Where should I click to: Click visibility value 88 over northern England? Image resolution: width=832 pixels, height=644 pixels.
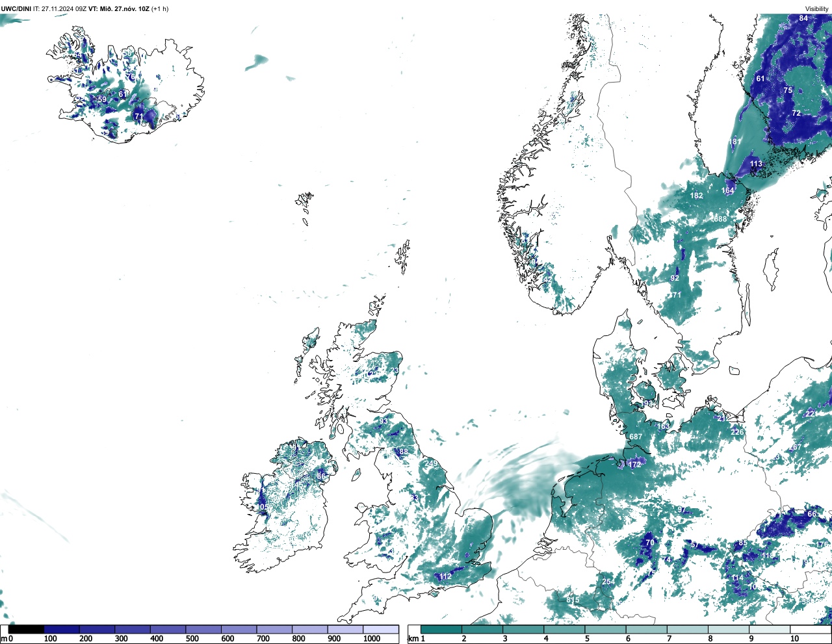coord(404,452)
